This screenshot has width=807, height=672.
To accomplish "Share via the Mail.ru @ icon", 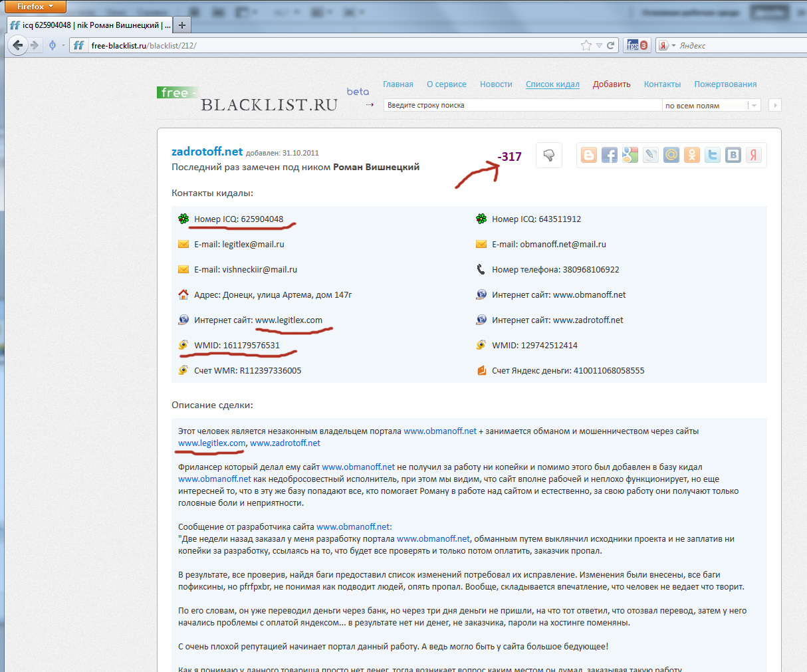I will tap(671, 156).
